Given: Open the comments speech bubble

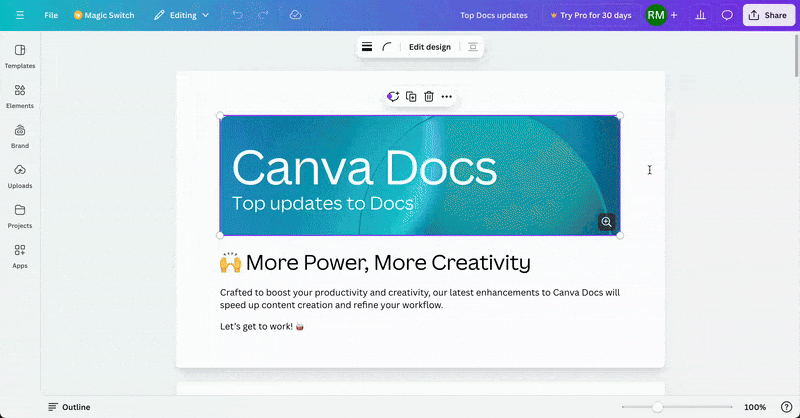Looking at the screenshot, I should click(727, 15).
